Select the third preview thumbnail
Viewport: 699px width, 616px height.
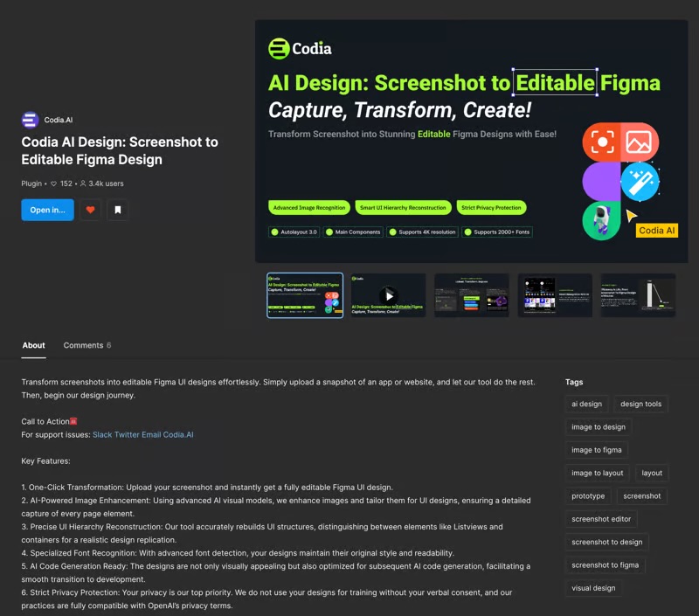[472, 295]
